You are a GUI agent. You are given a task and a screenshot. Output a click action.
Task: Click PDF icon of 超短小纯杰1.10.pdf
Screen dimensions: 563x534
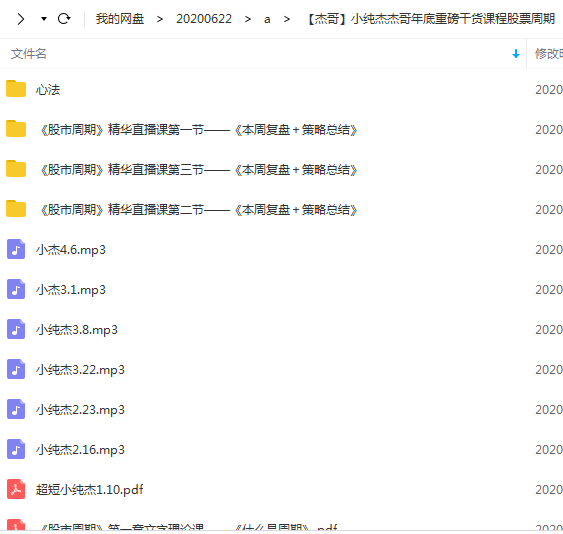(x=16, y=489)
